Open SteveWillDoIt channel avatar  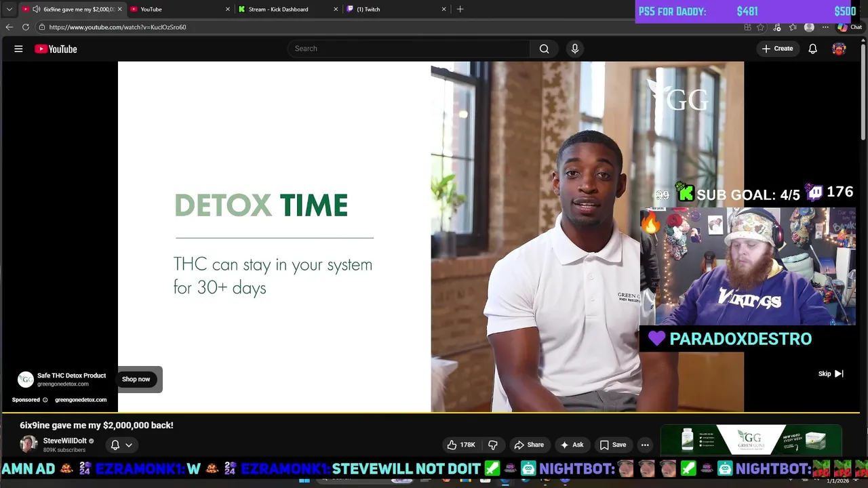(x=28, y=445)
